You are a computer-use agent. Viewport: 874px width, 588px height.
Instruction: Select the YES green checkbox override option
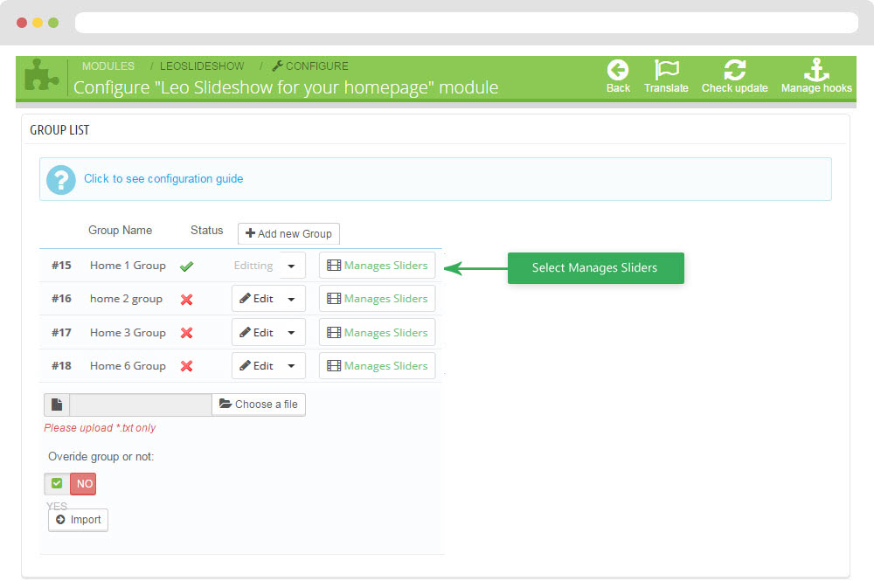57,483
